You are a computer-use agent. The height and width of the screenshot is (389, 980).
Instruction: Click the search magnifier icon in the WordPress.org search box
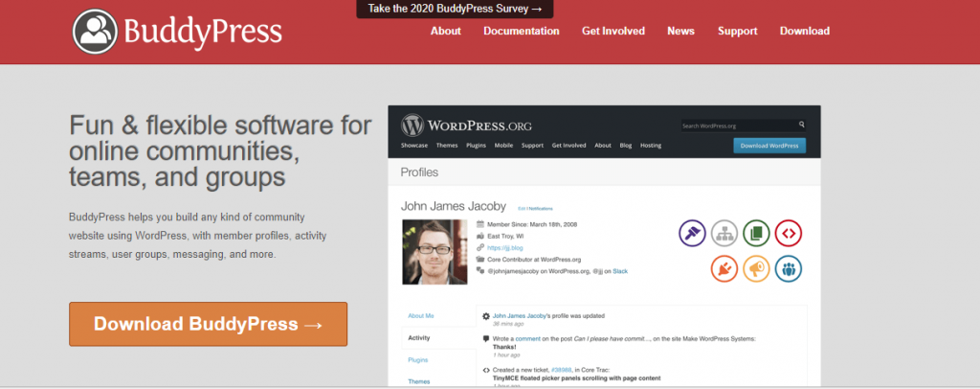pos(801,126)
